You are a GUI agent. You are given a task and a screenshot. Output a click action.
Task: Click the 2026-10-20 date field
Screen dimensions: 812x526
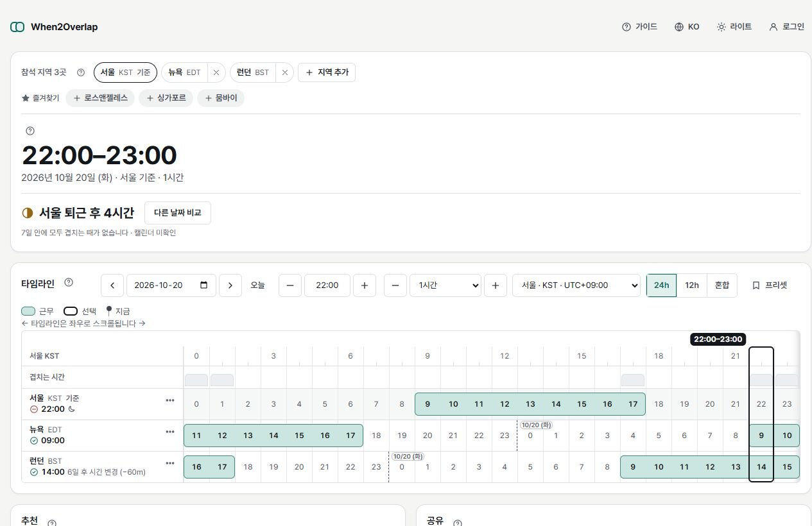pyautogui.click(x=171, y=285)
